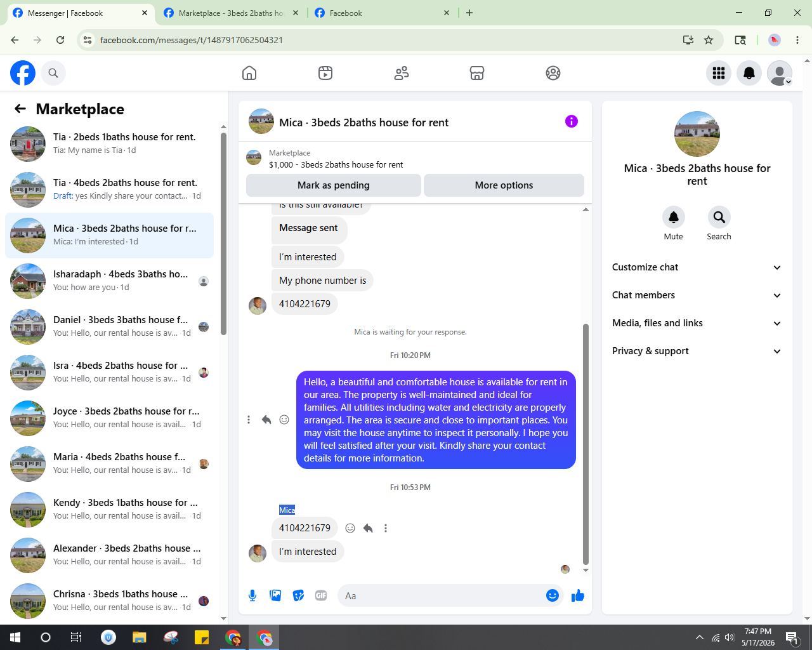
Task: Switch to the Facebook browser tab
Action: 382,13
